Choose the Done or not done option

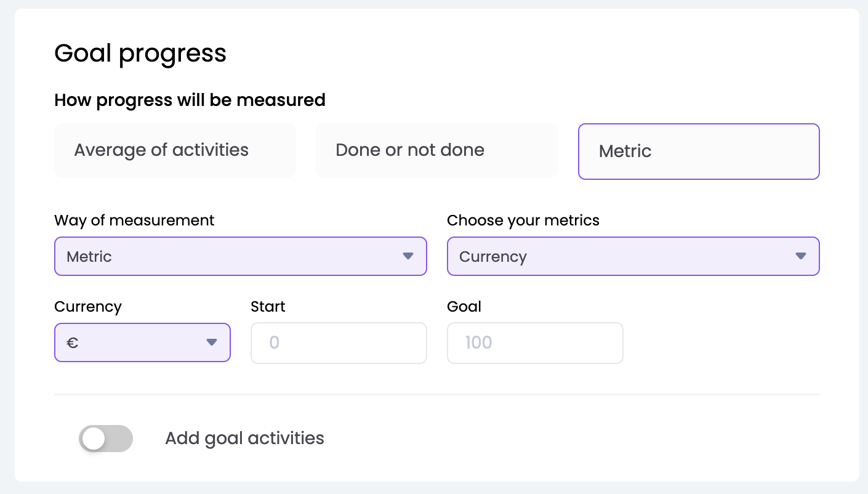436,150
